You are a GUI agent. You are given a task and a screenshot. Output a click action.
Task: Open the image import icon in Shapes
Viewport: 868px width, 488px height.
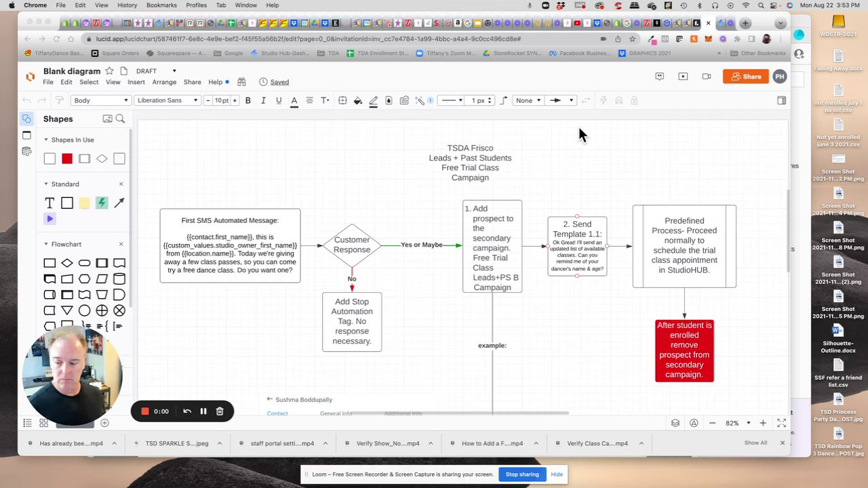coord(107,119)
